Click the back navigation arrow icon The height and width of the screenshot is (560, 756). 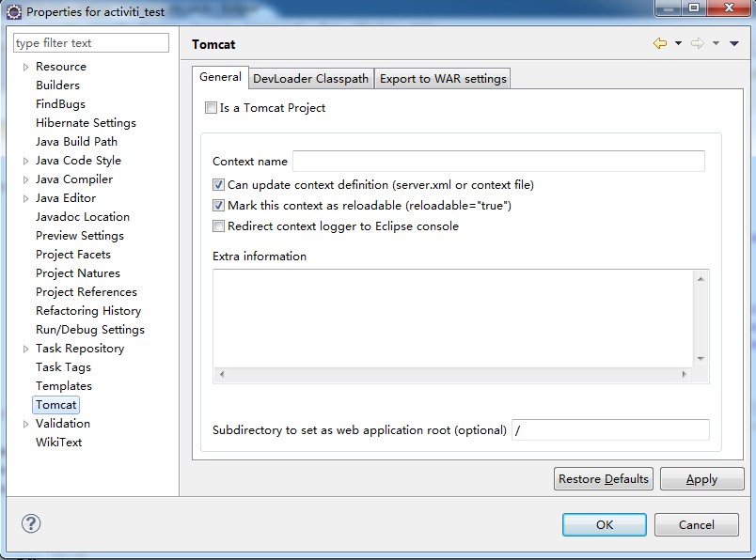coord(660,43)
